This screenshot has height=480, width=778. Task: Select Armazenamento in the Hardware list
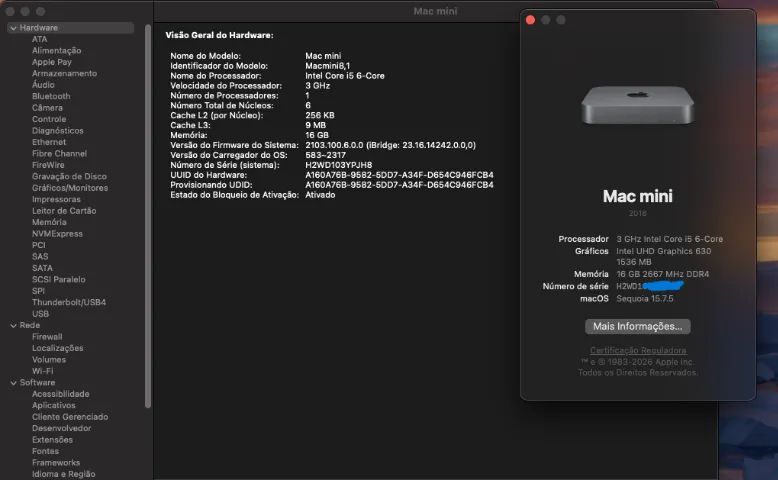click(65, 73)
